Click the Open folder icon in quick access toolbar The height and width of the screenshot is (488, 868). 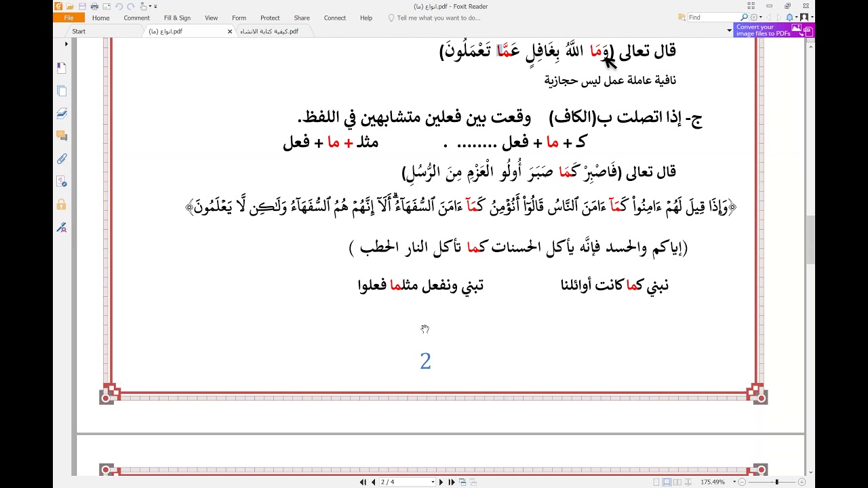70,6
